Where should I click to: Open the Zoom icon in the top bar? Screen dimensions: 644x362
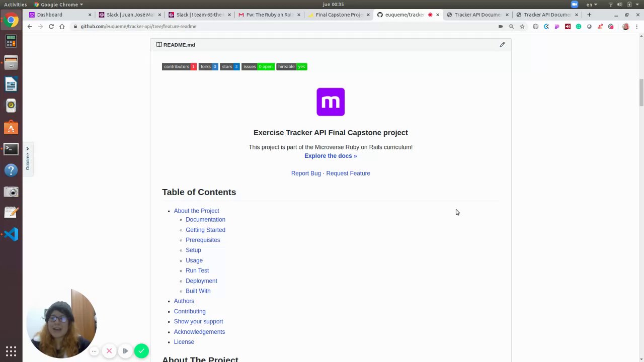coord(574,5)
